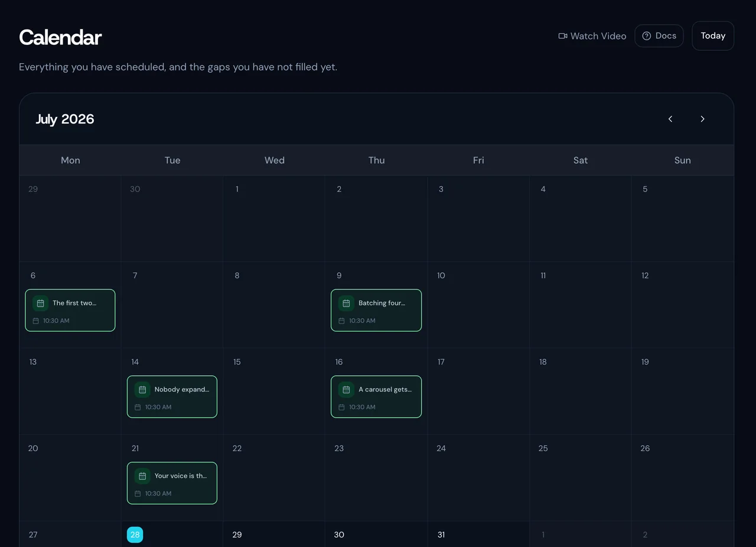Click calendar icon on 'A carousel gets...' event
This screenshot has width=756, height=547.
[x=346, y=390]
